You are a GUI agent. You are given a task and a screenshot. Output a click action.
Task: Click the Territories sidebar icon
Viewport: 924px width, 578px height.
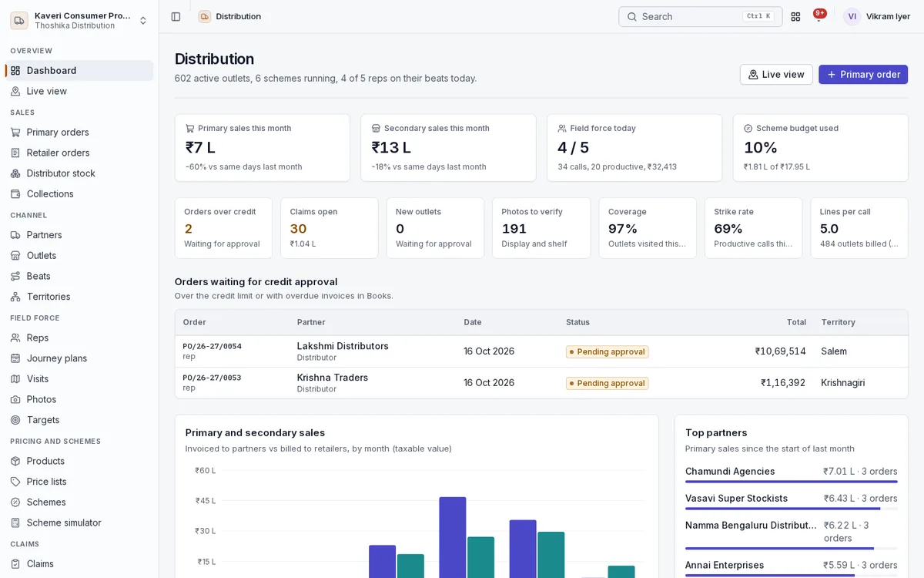(15, 297)
